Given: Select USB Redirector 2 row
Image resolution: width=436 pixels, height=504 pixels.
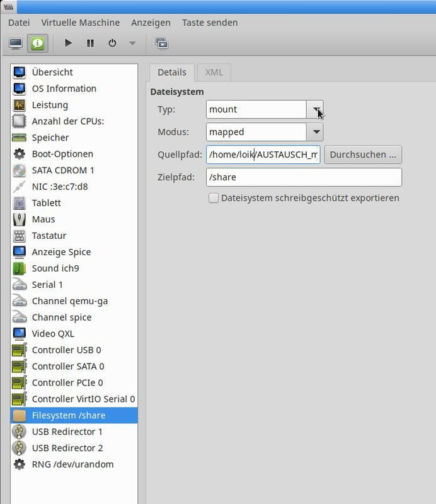Looking at the screenshot, I should tap(74, 448).
